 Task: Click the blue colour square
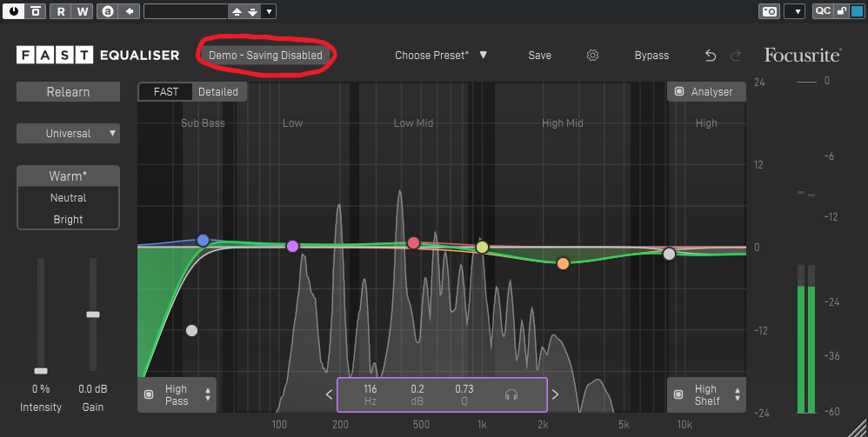[857, 11]
